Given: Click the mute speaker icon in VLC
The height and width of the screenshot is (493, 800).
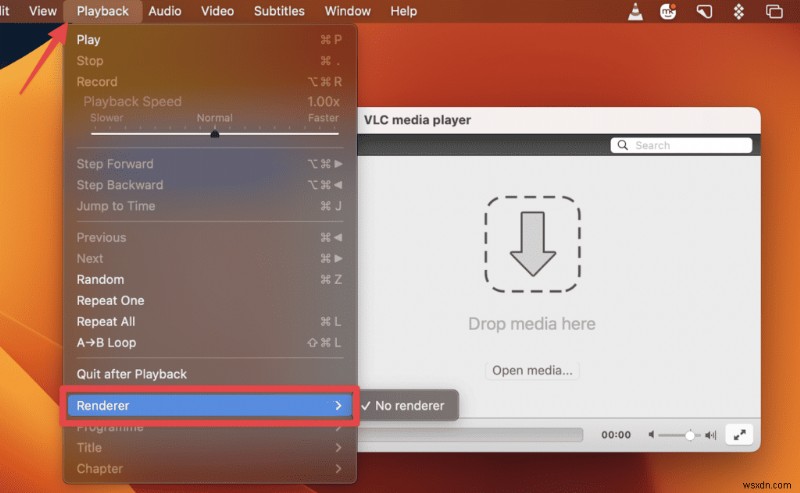Looking at the screenshot, I should pos(651,435).
